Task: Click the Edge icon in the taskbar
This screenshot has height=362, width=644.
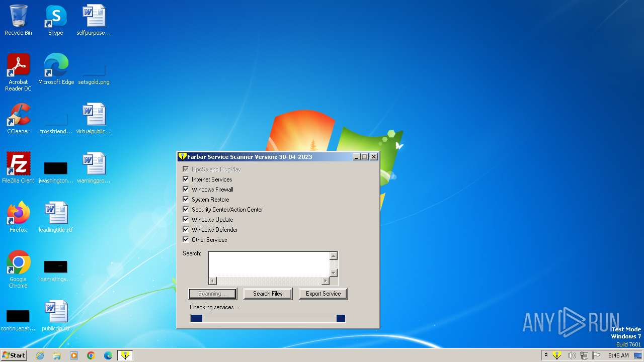Action: click(x=108, y=355)
